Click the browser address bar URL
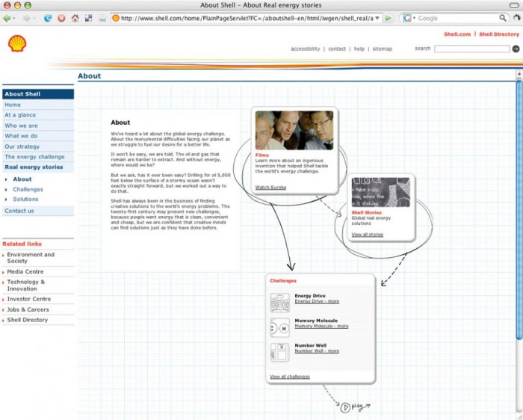The width and height of the screenshot is (523, 420). pyautogui.click(x=247, y=19)
